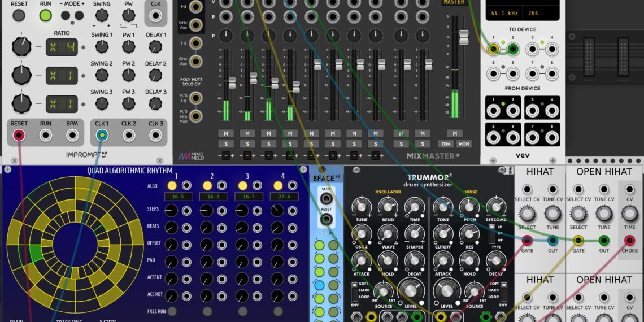This screenshot has width=644, height=322.
Task: Toggle the green RUN button
Action: click(x=46, y=15)
